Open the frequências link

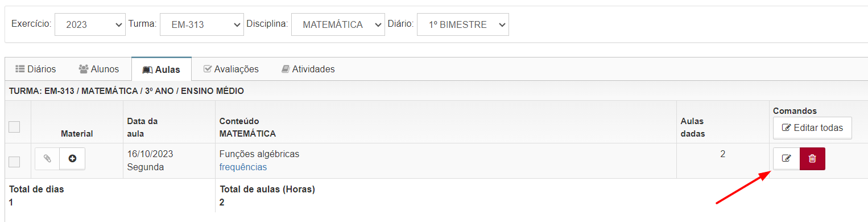click(243, 167)
